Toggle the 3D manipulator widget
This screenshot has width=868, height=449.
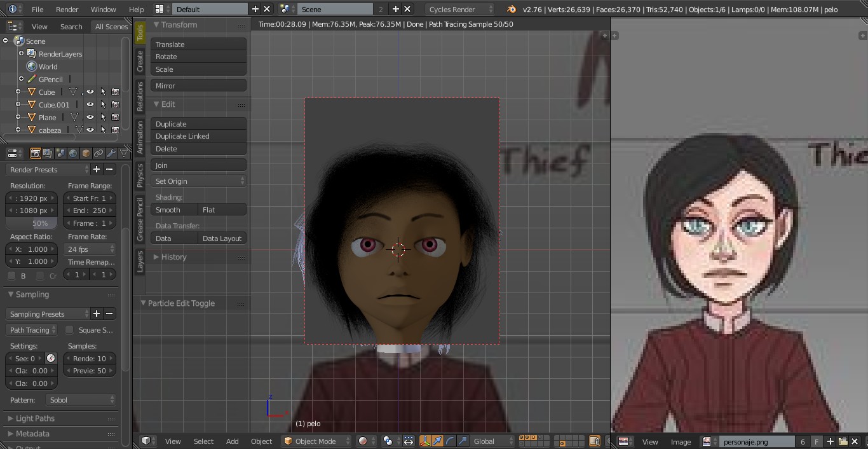(425, 441)
